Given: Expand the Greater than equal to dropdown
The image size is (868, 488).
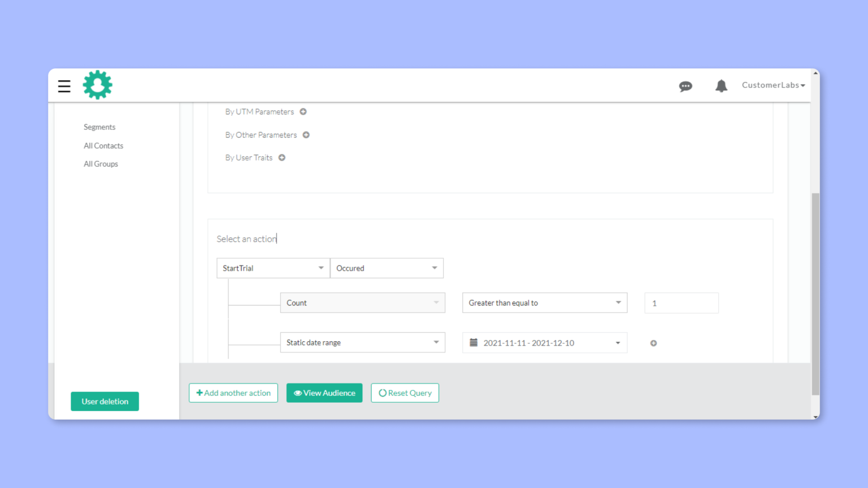Looking at the screenshot, I should point(544,303).
